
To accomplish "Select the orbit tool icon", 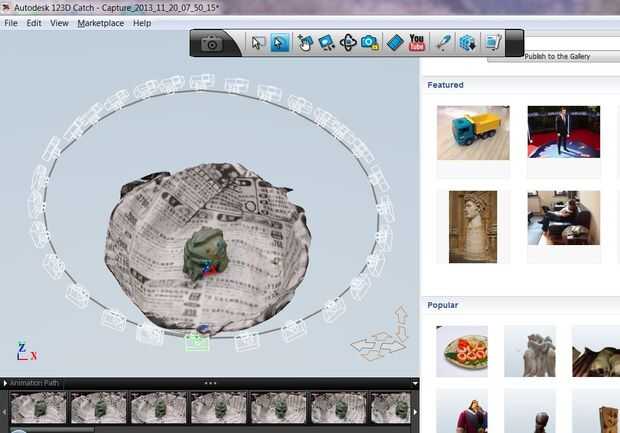I will click(x=348, y=42).
